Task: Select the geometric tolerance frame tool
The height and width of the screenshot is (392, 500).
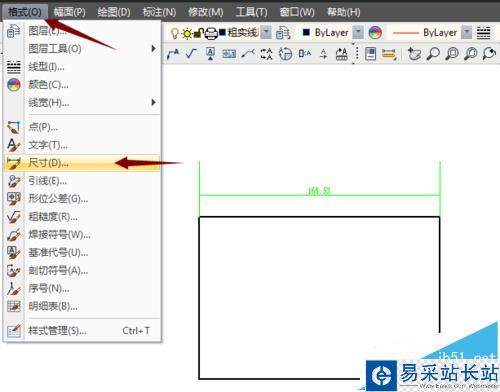Action: (229, 53)
